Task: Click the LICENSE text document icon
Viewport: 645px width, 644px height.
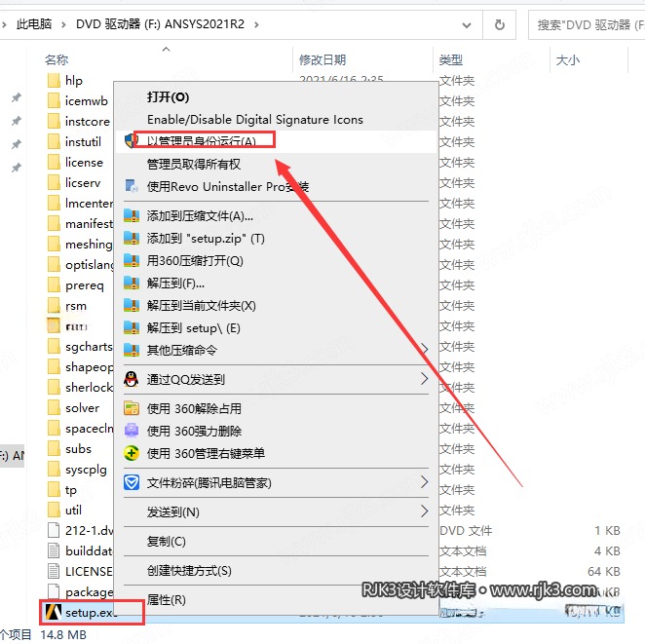Action: [54, 571]
